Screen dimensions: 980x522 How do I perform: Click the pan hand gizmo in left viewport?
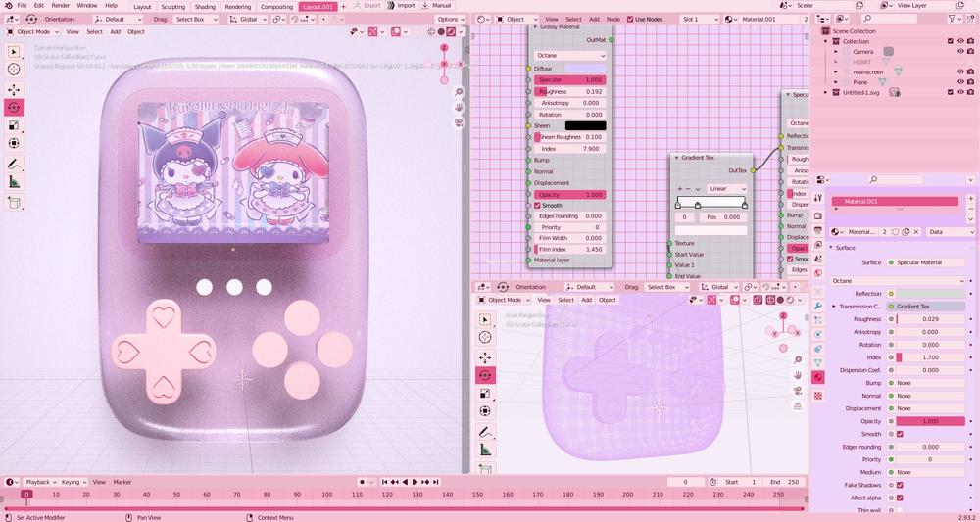[x=460, y=108]
